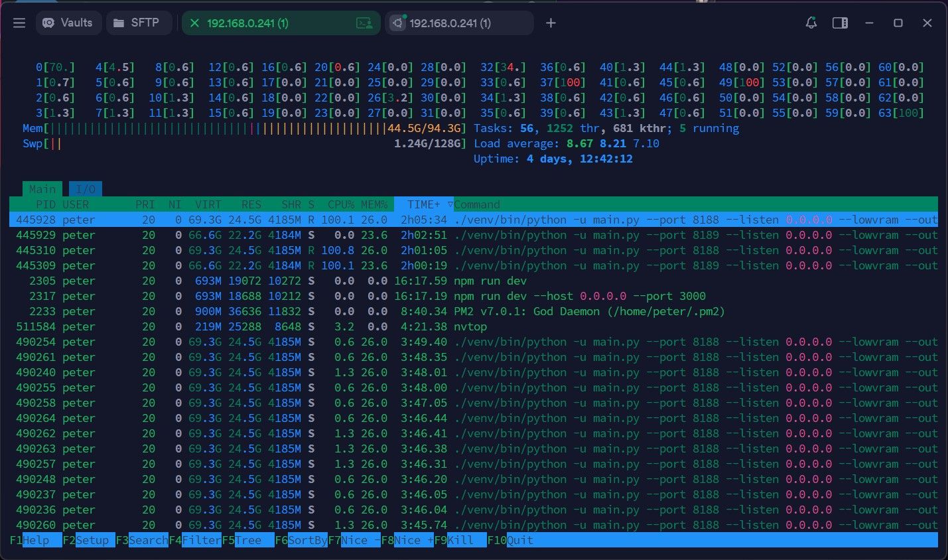Open SortBy in the function bar
The image size is (948, 560).
pos(308,540)
